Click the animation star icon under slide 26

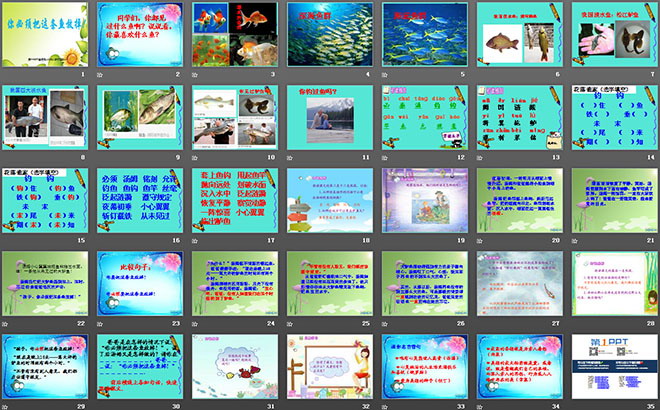[x=385, y=324]
